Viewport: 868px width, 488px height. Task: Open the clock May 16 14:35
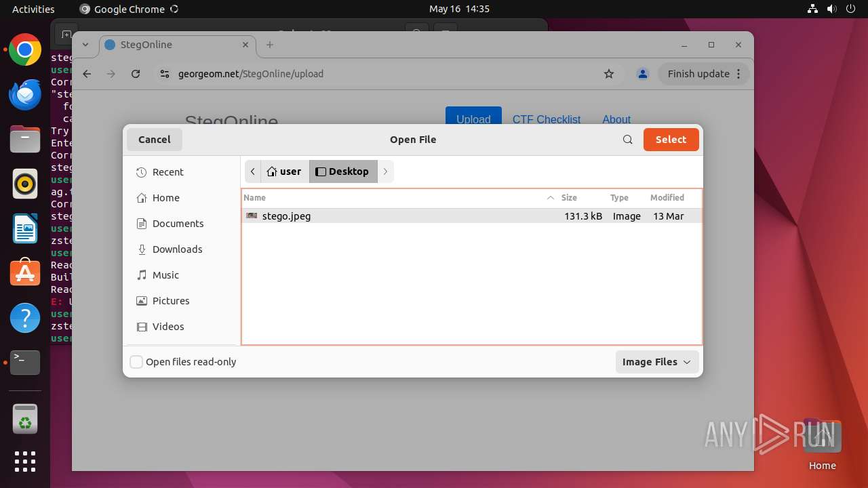click(459, 9)
